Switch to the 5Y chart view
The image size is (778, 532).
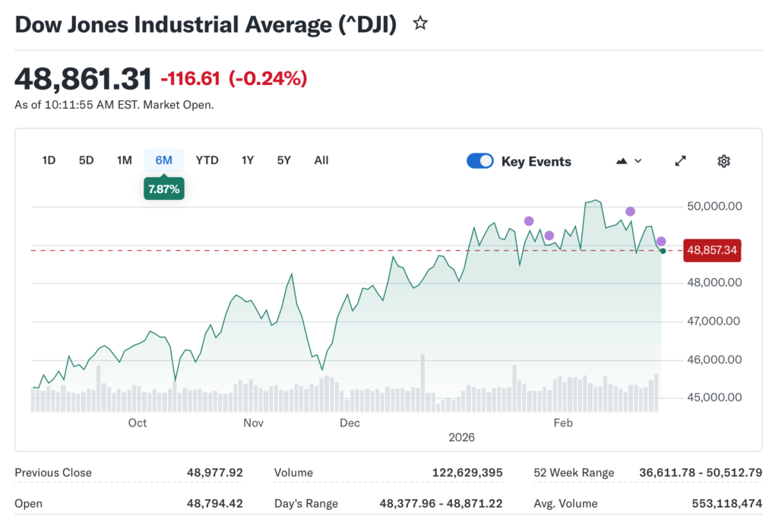point(283,160)
